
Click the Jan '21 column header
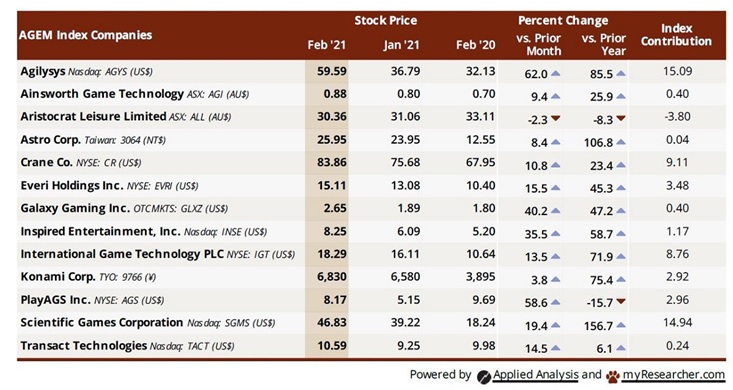click(x=401, y=45)
